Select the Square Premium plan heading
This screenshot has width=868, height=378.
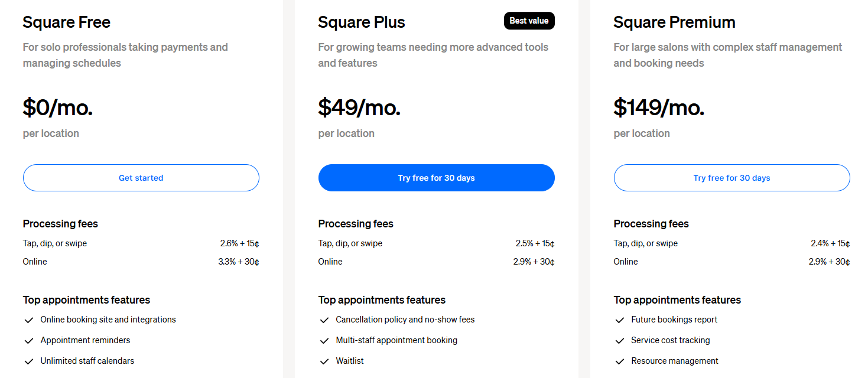click(674, 22)
